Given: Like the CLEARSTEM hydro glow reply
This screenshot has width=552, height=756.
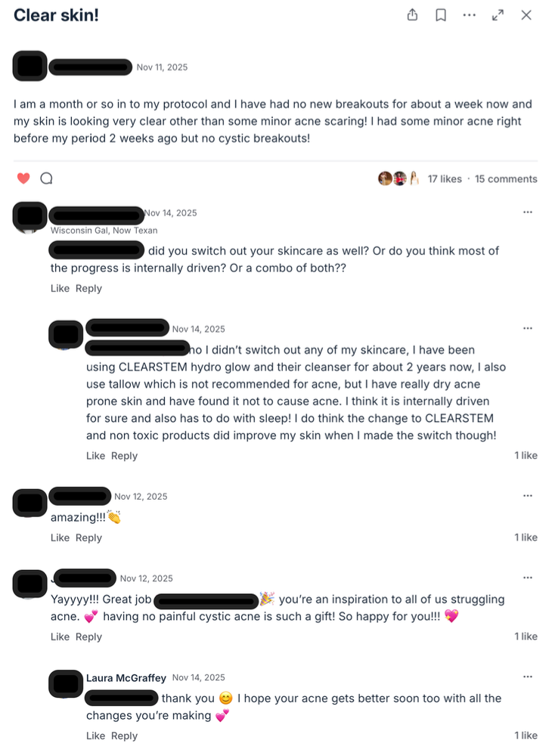Looking at the screenshot, I should pos(95,456).
